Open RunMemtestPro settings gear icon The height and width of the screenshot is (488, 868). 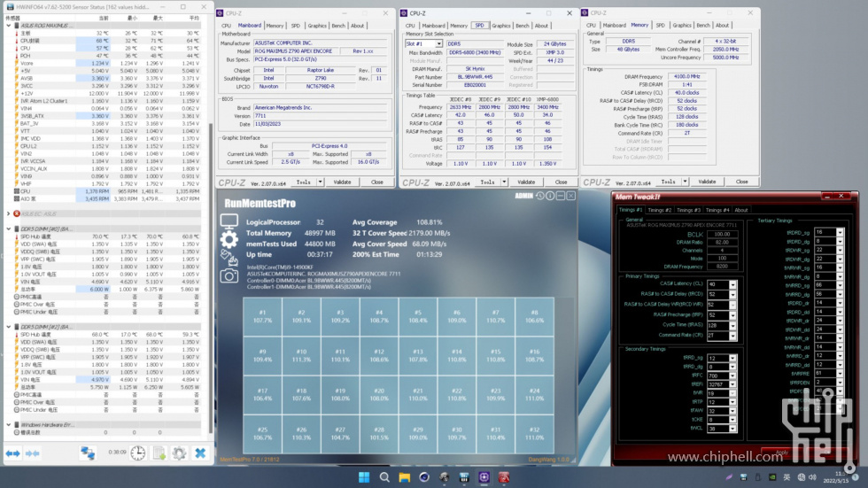[x=229, y=239]
